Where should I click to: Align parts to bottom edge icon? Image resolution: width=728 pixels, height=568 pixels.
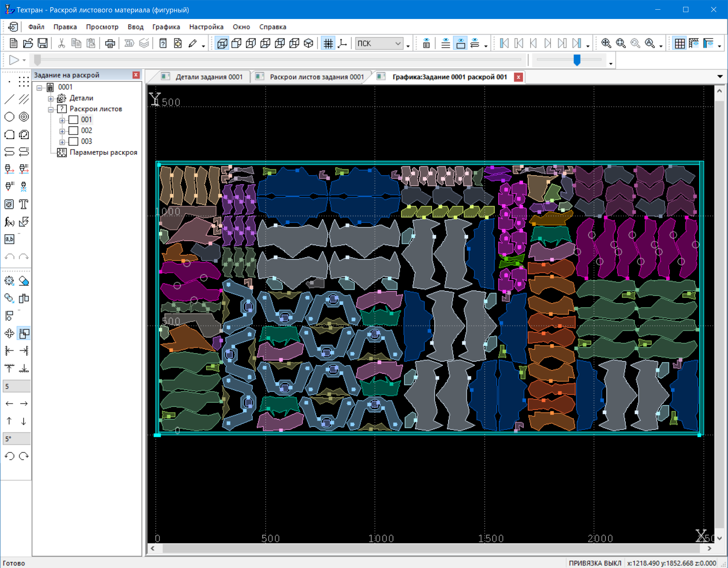tap(24, 368)
